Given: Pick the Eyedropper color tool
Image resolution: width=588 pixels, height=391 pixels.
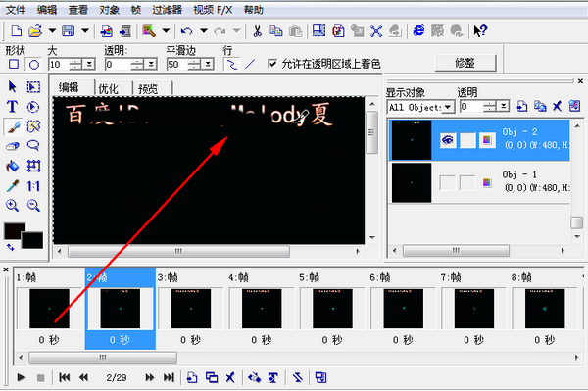Looking at the screenshot, I should (x=13, y=186).
